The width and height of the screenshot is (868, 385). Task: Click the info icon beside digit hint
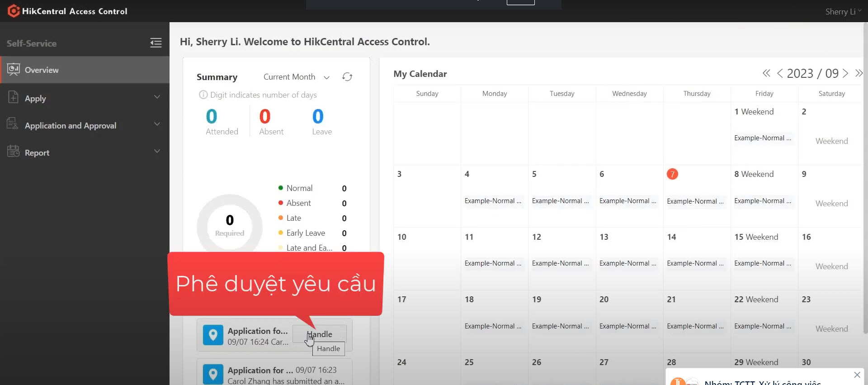coord(203,95)
